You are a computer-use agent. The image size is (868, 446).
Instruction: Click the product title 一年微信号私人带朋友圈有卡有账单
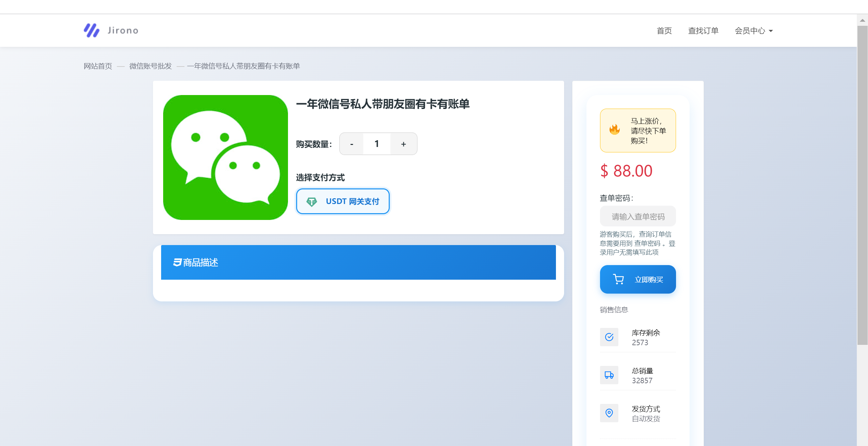pyautogui.click(x=383, y=104)
